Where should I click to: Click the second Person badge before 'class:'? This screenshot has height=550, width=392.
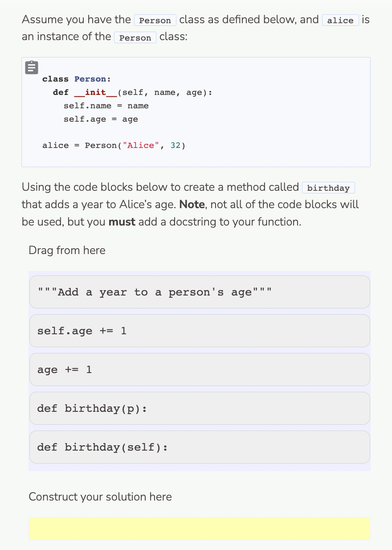click(135, 37)
